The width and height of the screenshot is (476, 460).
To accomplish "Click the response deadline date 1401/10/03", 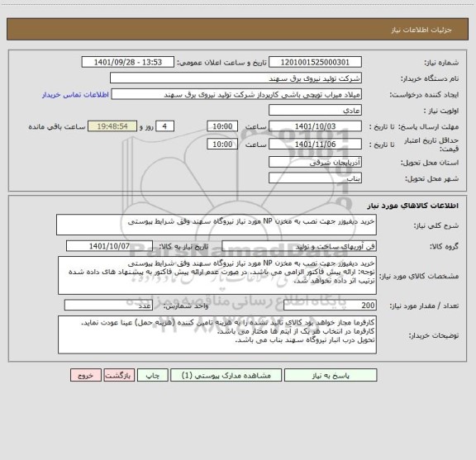I will tap(315, 126).
